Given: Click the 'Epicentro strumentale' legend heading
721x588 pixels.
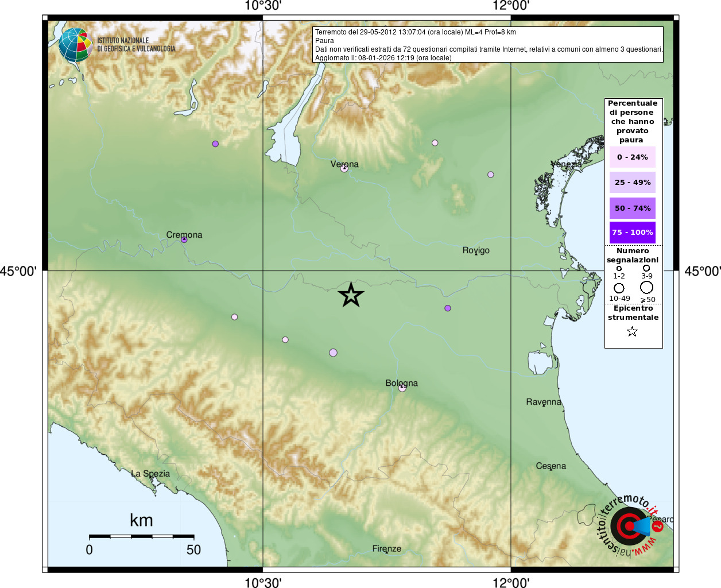Looking at the screenshot, I should click(x=633, y=313).
